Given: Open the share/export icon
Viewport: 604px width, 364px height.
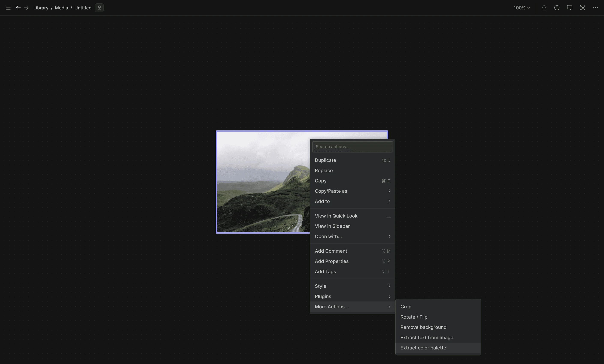Looking at the screenshot, I should tap(544, 8).
